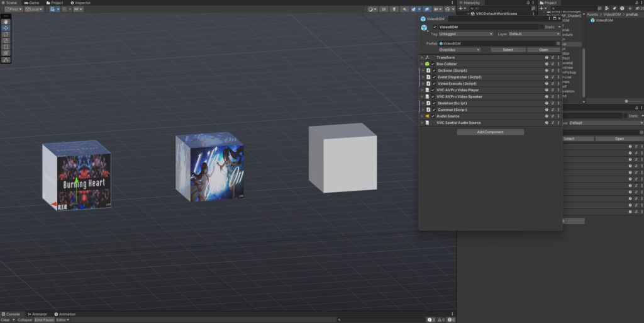This screenshot has width=644, height=323.
Task: Open the console Editor dropdown
Action: click(62, 320)
